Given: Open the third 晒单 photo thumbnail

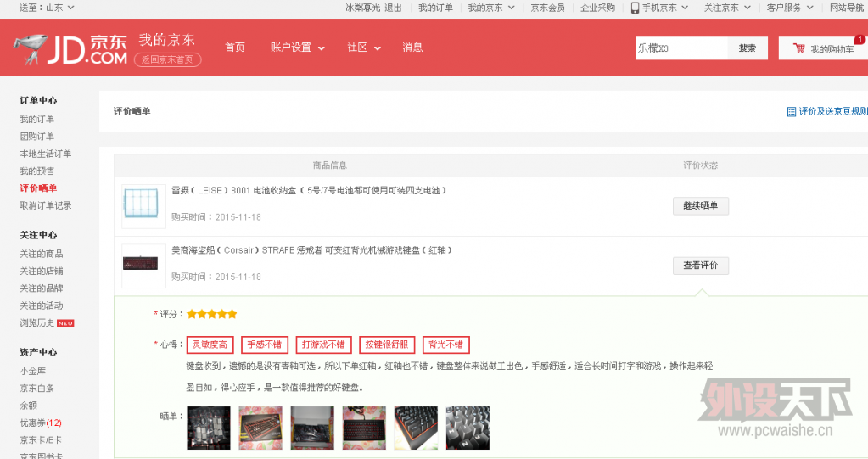Looking at the screenshot, I should pyautogui.click(x=312, y=428).
